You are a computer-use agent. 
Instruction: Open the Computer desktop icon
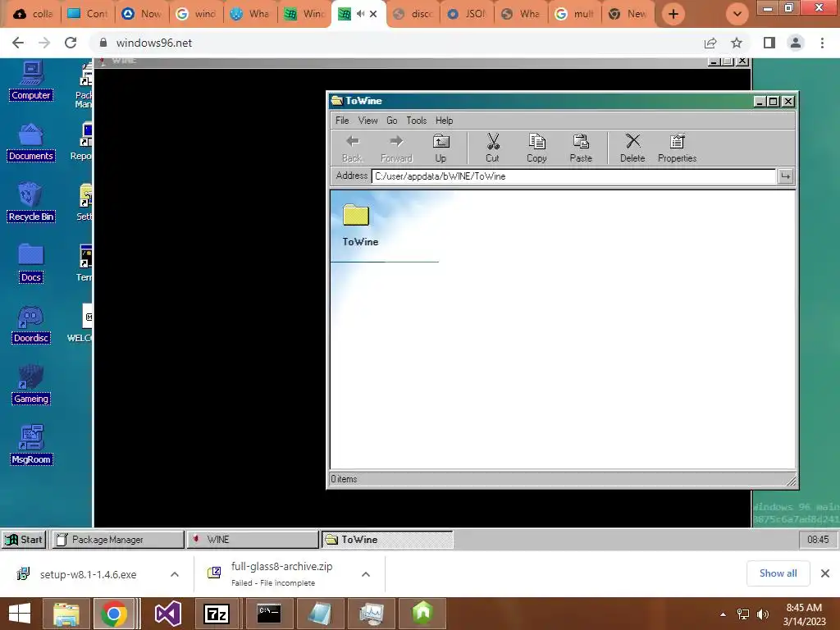[31, 81]
